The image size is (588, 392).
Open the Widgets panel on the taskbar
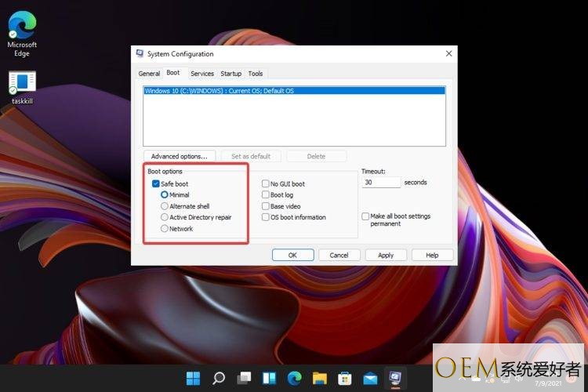[269, 378]
